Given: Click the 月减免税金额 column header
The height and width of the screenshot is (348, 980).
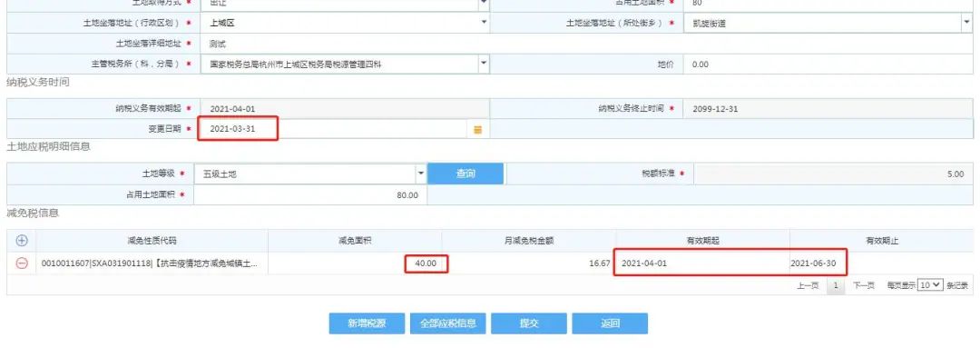Looking at the screenshot, I should point(529,241).
